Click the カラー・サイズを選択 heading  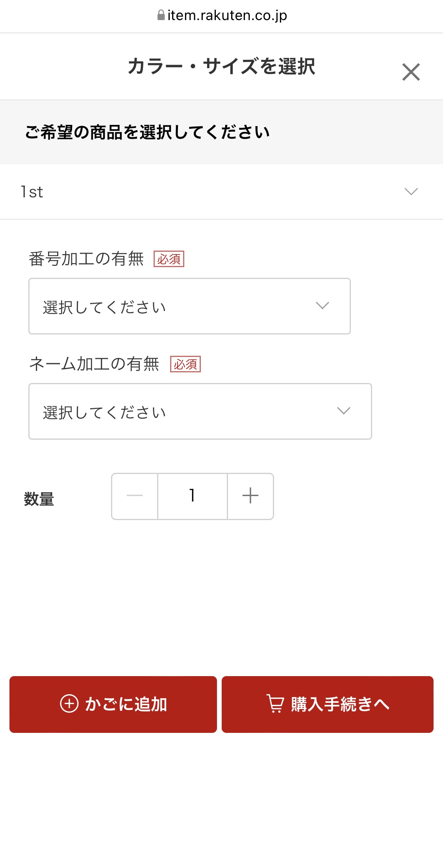(221, 66)
